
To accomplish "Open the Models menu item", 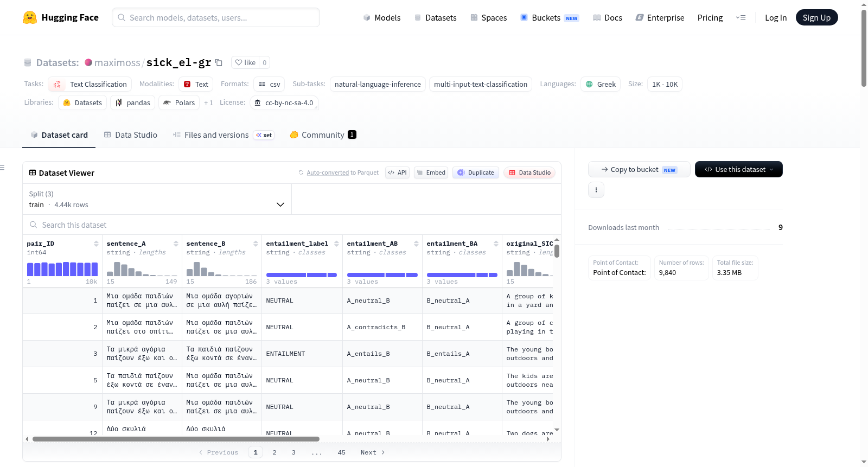I will (382, 17).
